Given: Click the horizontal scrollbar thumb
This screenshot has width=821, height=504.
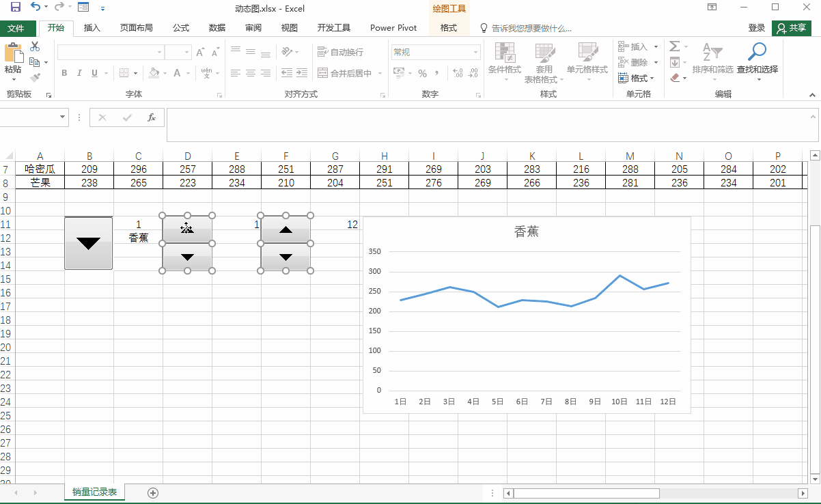Looking at the screenshot, I should point(586,493).
